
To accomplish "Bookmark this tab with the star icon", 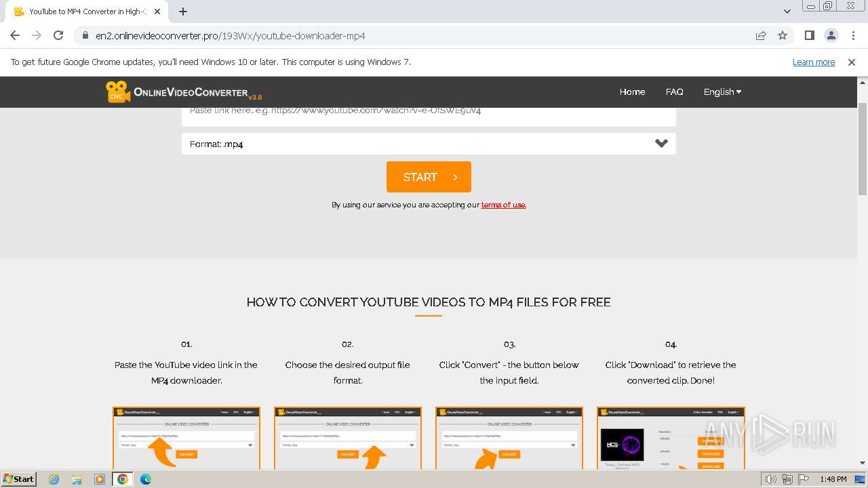I will point(783,35).
